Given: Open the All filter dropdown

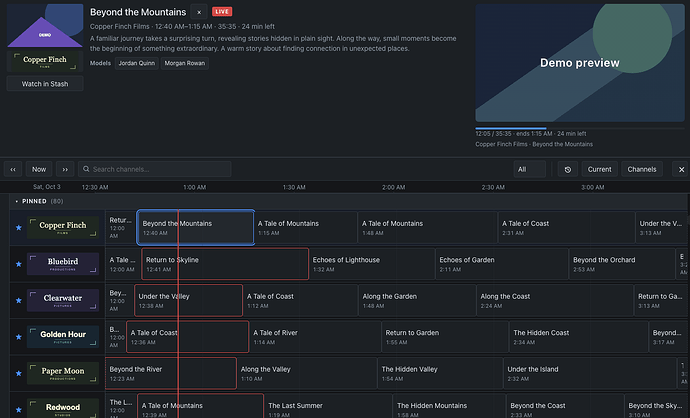Looking at the screenshot, I should pos(529,169).
